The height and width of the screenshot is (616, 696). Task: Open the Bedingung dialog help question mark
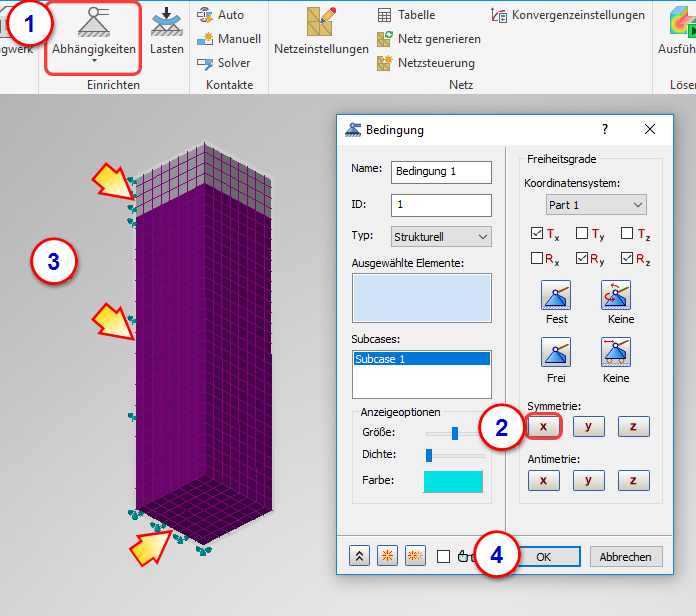coord(605,129)
